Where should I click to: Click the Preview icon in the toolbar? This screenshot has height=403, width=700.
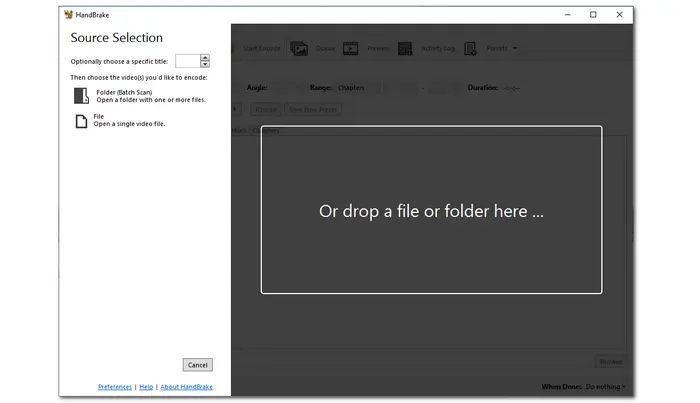[350, 48]
